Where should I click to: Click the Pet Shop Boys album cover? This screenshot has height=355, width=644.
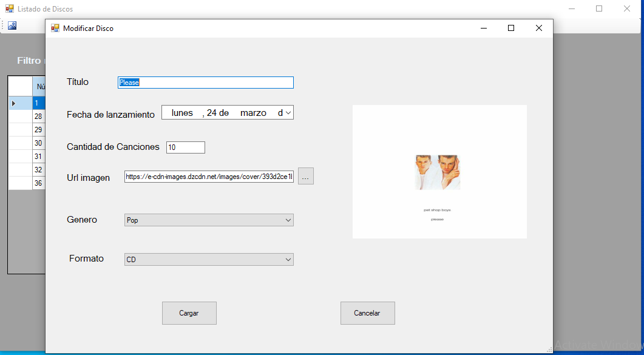click(x=439, y=172)
